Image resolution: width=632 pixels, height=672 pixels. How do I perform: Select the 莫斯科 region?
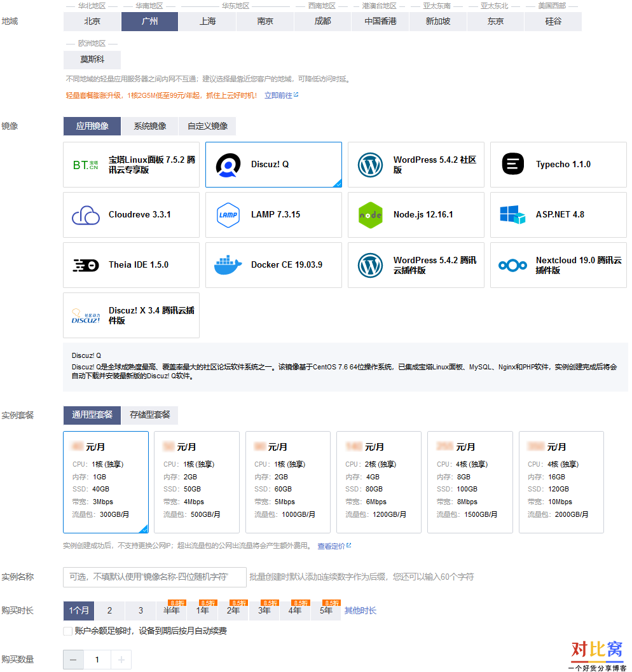pos(92,60)
